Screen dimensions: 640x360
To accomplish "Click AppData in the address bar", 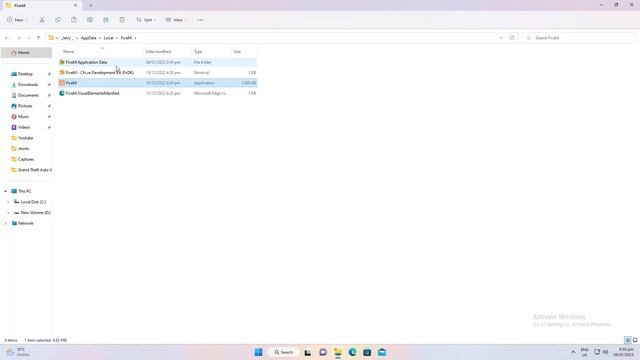I will tap(89, 38).
